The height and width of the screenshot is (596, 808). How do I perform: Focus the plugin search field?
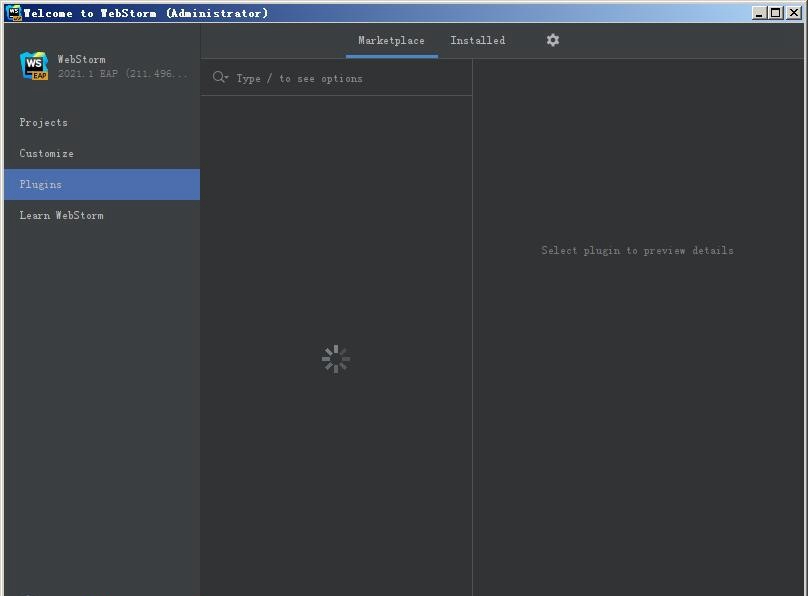[336, 78]
